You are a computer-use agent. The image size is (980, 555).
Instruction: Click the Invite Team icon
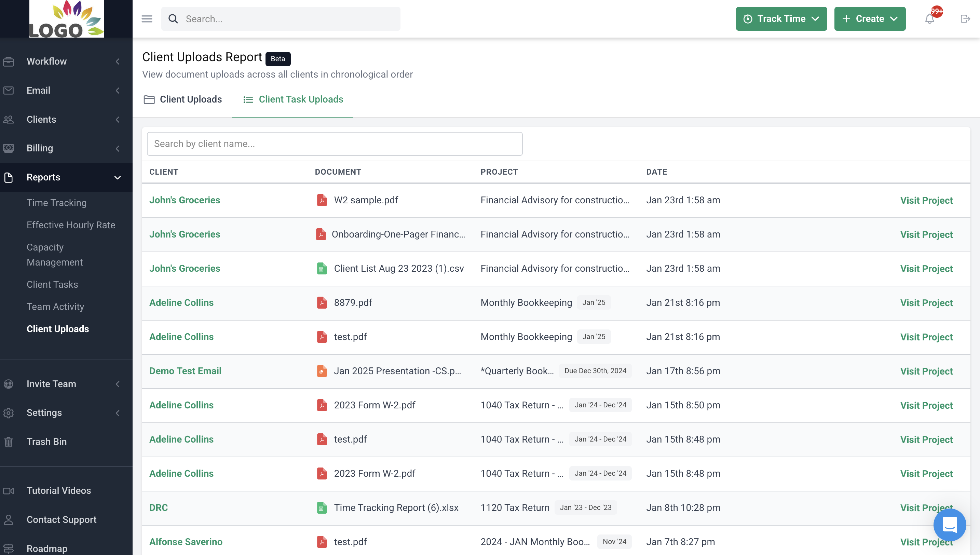pyautogui.click(x=9, y=384)
